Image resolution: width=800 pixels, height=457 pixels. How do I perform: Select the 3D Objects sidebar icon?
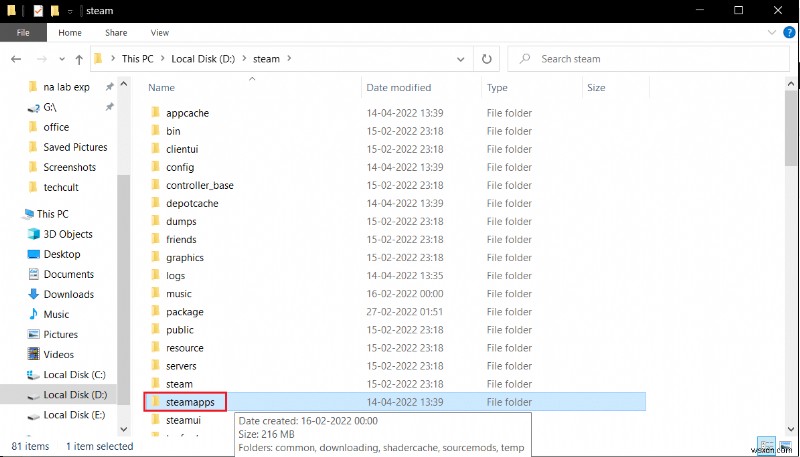[34, 234]
